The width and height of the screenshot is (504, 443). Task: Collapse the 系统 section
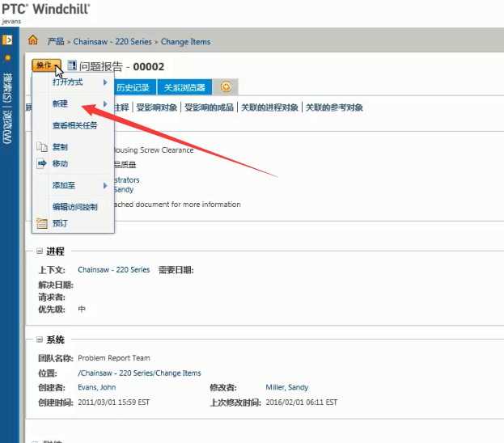click(40, 340)
